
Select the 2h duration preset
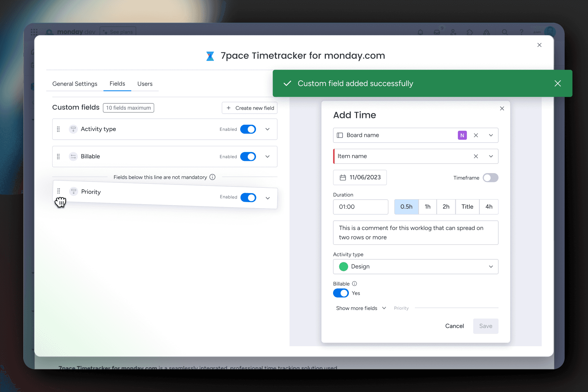pyautogui.click(x=446, y=207)
